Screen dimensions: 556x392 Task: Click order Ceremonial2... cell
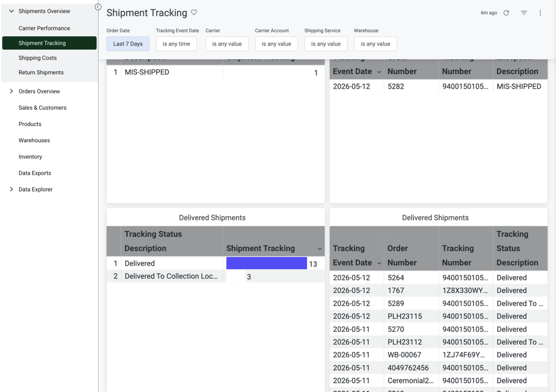coord(411,381)
